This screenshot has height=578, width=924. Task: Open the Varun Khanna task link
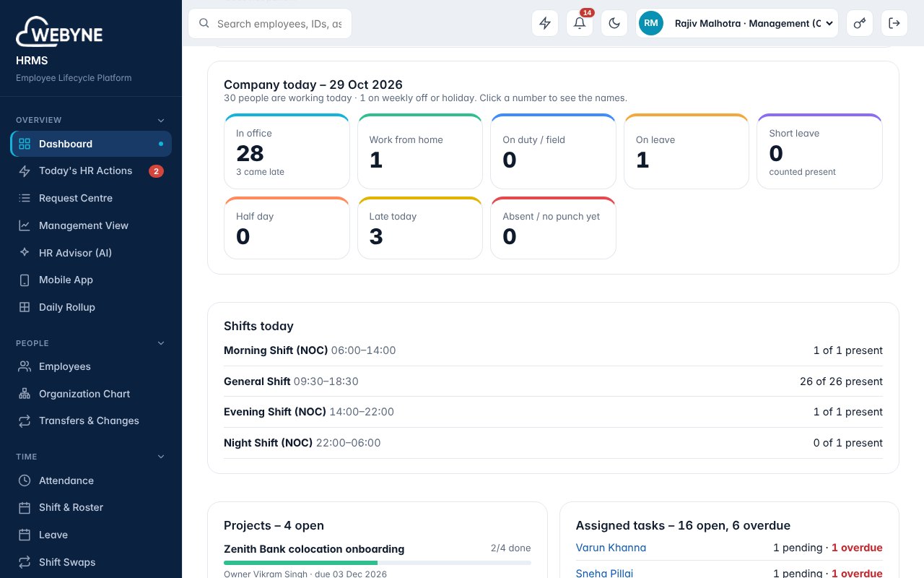tap(611, 548)
